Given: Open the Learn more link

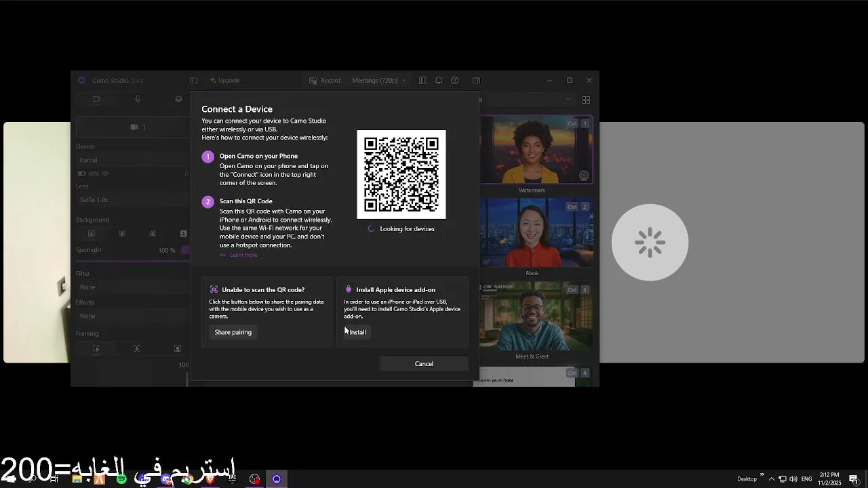Looking at the screenshot, I should [243, 255].
